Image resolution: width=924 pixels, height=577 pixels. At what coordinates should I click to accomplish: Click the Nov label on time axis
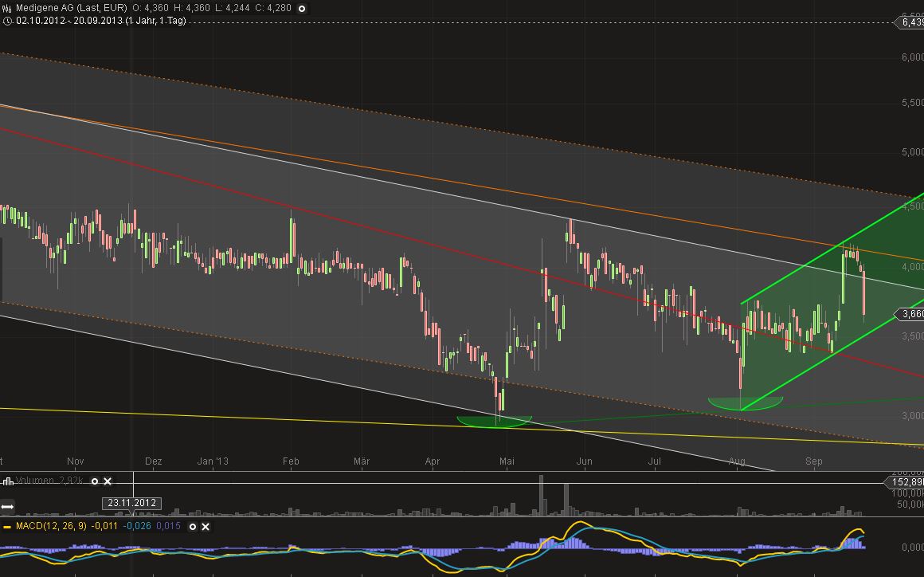pyautogui.click(x=76, y=461)
